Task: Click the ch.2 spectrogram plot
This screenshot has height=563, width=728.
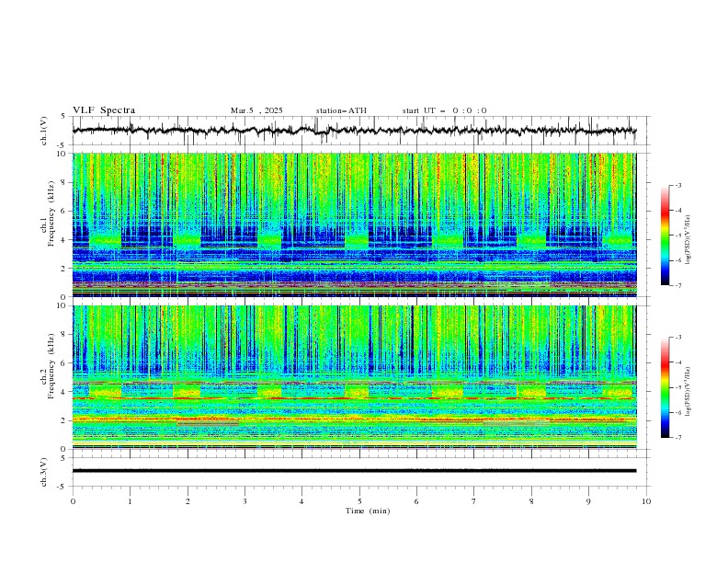Action: click(354, 377)
